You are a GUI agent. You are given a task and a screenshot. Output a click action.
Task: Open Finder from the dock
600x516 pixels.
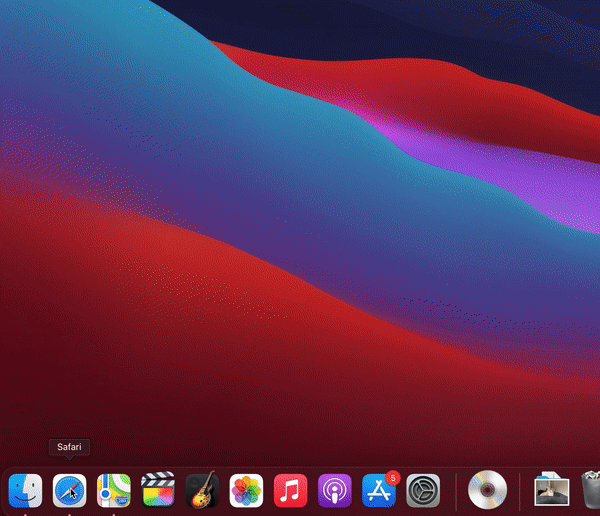pos(25,491)
